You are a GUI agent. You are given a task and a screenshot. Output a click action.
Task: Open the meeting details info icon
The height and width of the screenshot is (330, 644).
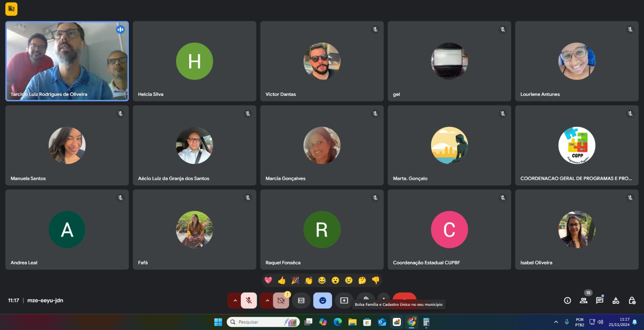tap(567, 301)
